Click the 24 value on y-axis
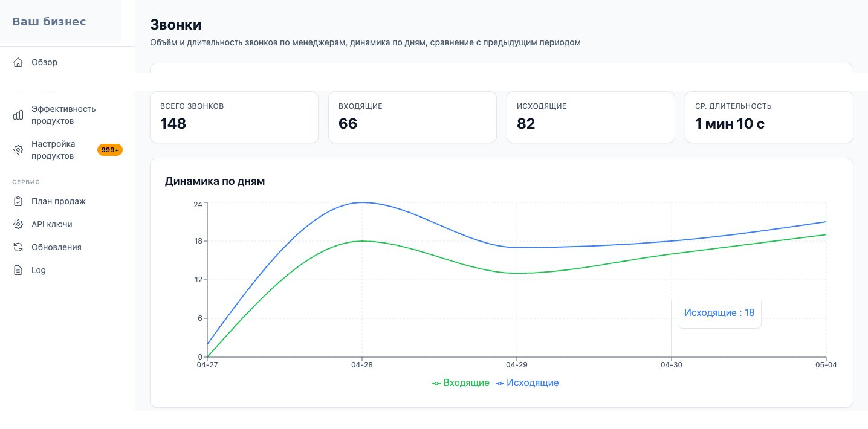 pyautogui.click(x=198, y=204)
